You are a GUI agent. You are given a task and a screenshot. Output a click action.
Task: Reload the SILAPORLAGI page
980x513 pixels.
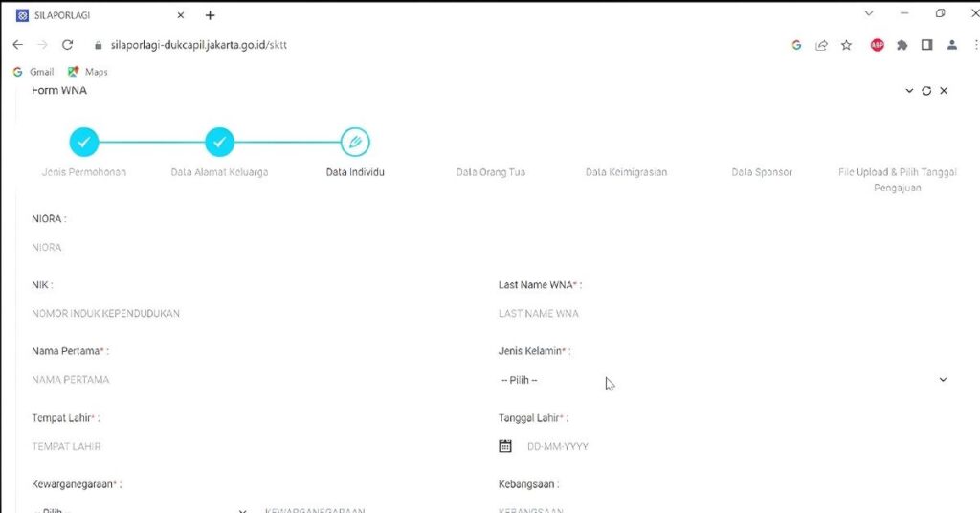pos(68,45)
